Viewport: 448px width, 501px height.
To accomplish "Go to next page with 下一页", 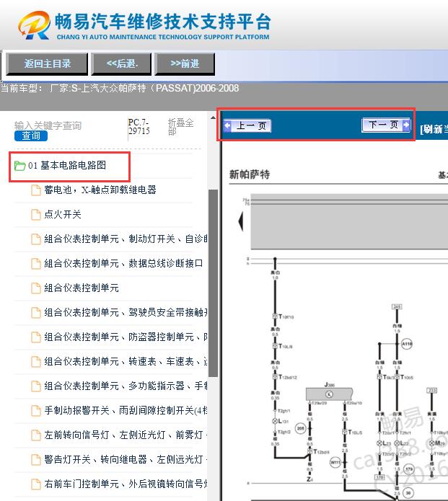I will click(386, 125).
